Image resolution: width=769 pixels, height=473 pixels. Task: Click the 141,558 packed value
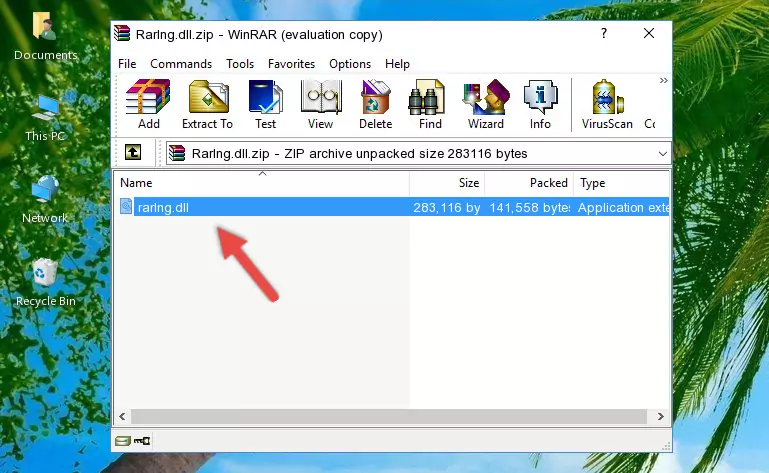[530, 208]
